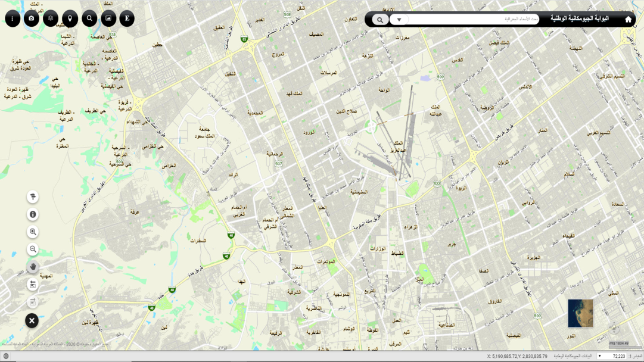Image resolution: width=644 pixels, height=362 pixels.
Task: Activate the zoom out magnifier tool
Action: (x=33, y=249)
